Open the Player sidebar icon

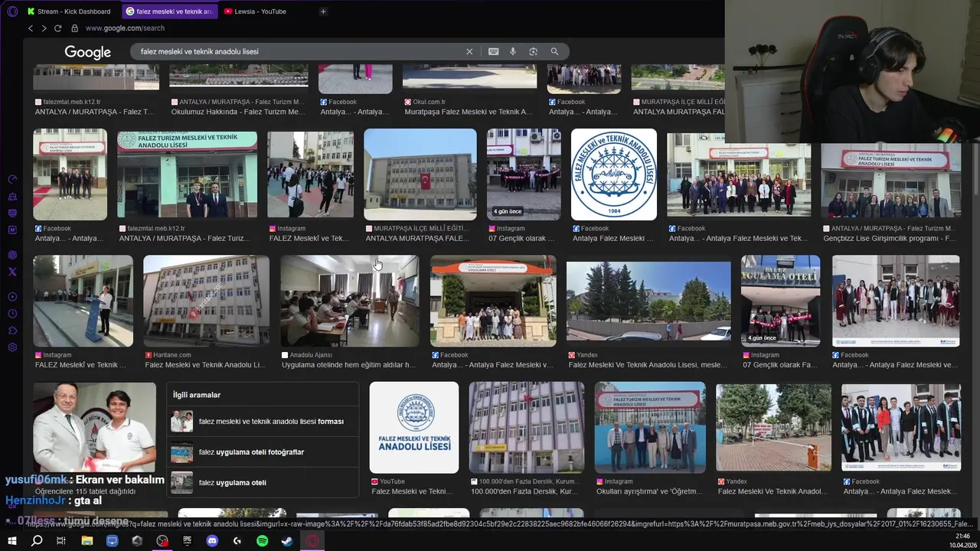[12, 297]
